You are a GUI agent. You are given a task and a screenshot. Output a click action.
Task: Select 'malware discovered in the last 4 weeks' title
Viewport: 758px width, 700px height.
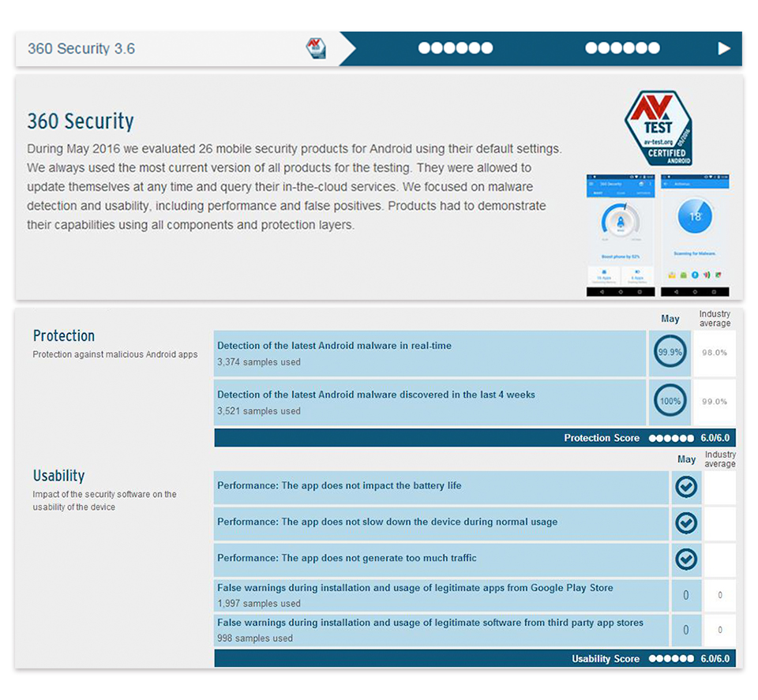[376, 395]
